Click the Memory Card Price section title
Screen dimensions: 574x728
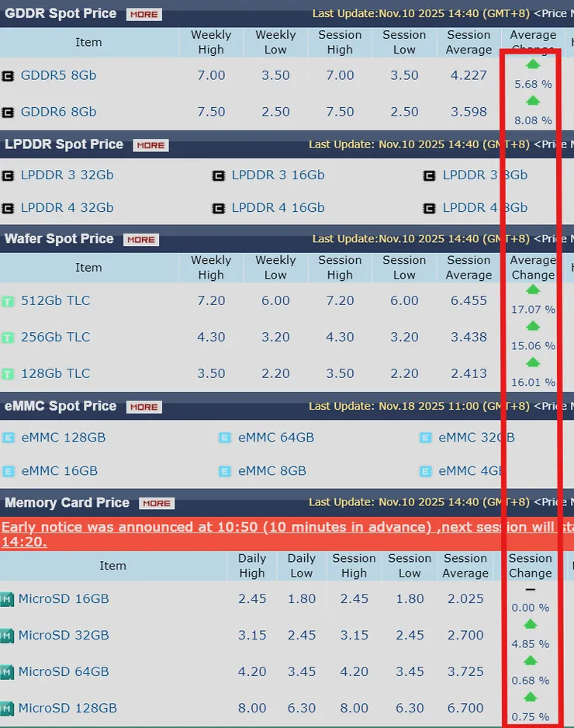[x=67, y=502]
